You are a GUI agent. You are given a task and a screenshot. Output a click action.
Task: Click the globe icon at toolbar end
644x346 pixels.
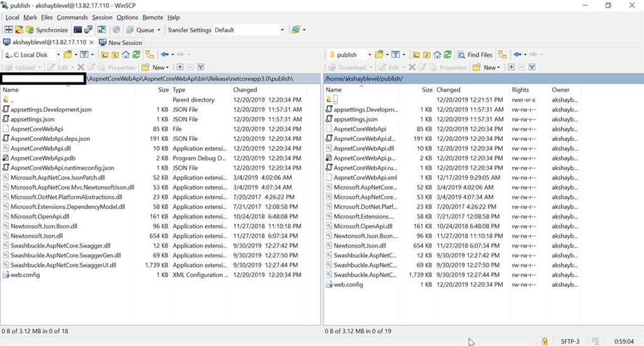(296, 30)
